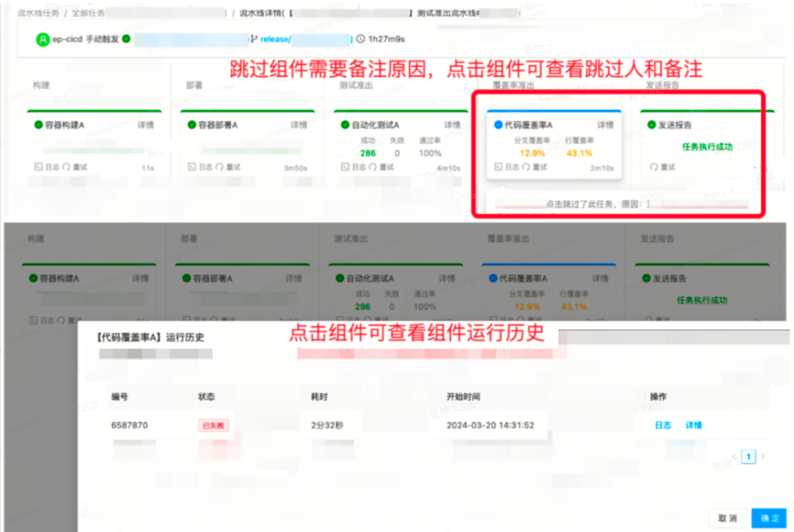Image resolution: width=794 pixels, height=532 pixels.
Task: Retry 容器部署A via 重试 in the undimmed pipeline
Action: (229, 167)
